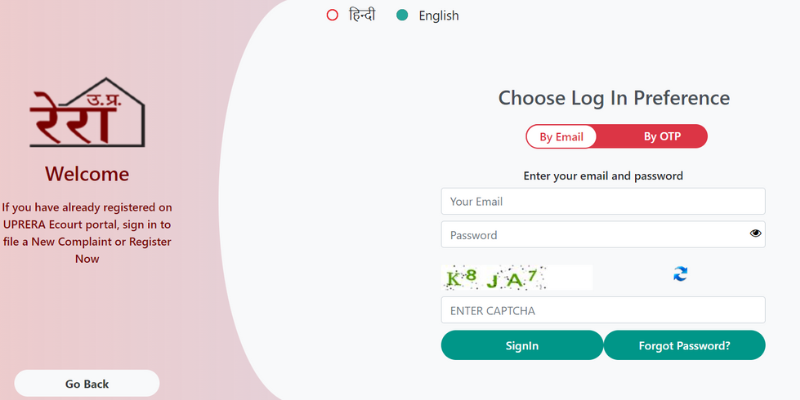Click the हिन्दी language label

(362, 15)
